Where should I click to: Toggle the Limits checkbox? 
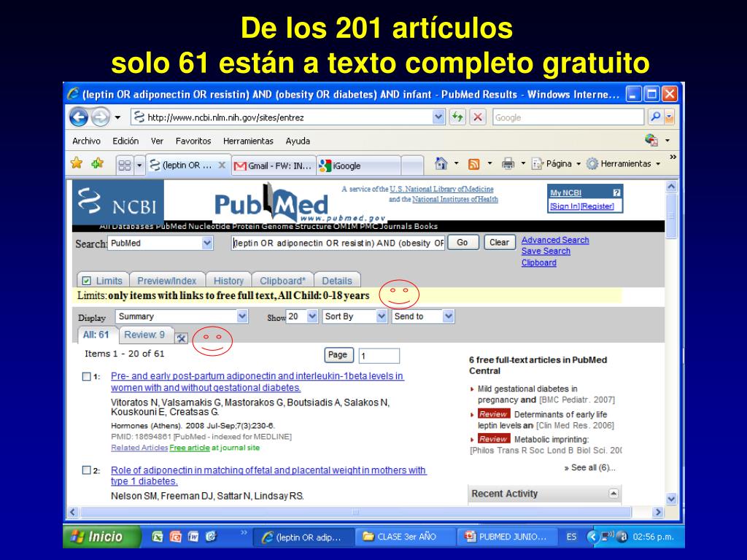click(x=86, y=281)
